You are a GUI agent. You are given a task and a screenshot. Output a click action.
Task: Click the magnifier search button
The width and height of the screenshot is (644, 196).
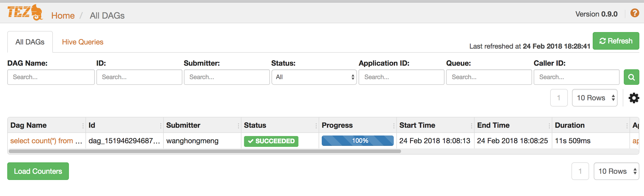[631, 77]
